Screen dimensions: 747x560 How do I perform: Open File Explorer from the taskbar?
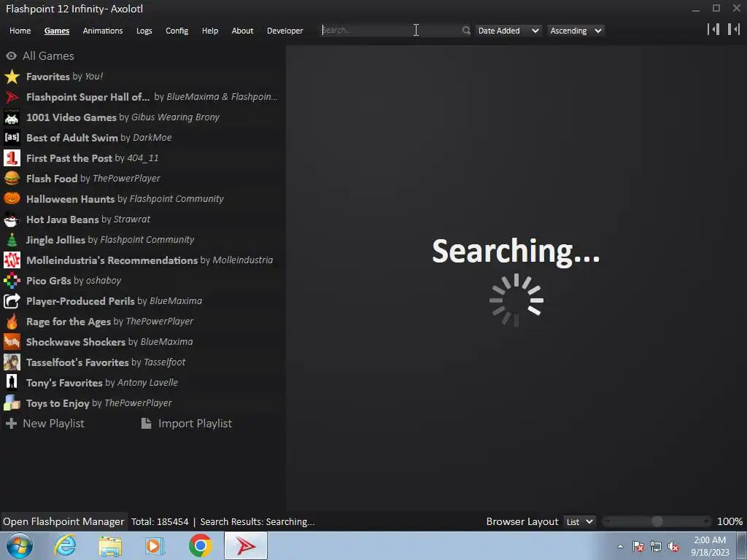click(110, 545)
